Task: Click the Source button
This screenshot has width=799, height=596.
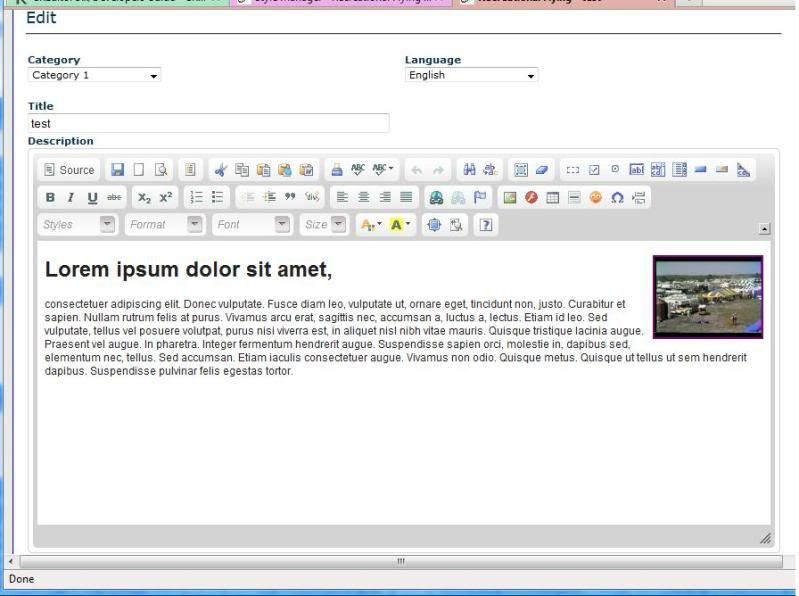Action: coord(69,170)
